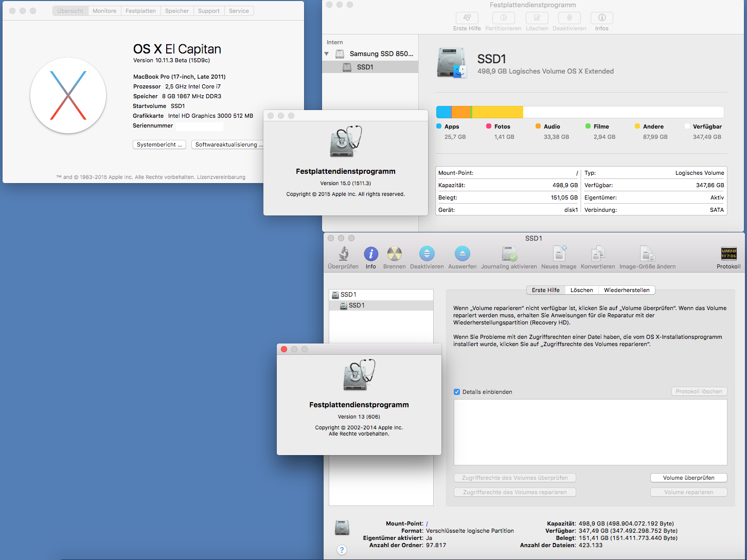Screen dimensions: 747x560
Task: Select indented SSD1 volume in old disk utility list
Action: coord(381,305)
